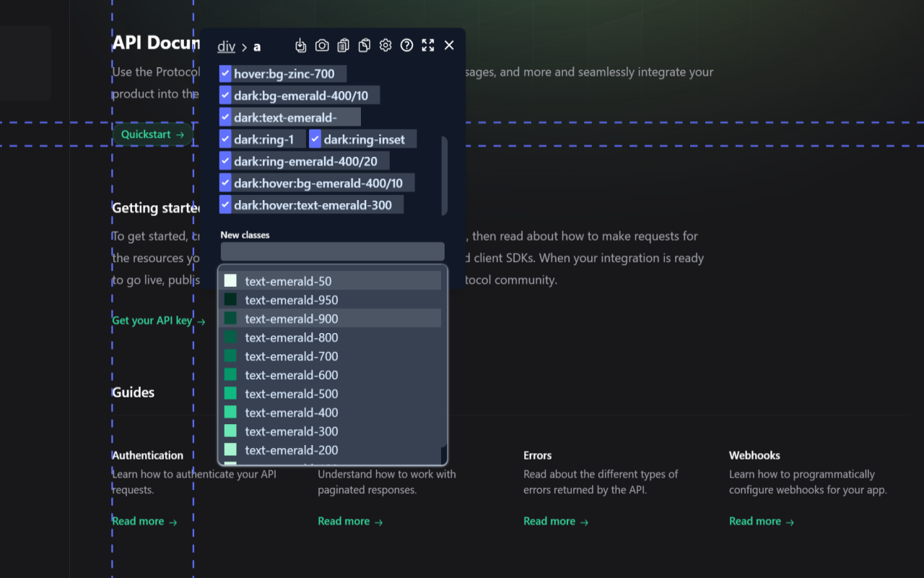924x578 pixels.
Task: Open Read more under Webhooks
Action: pos(762,522)
